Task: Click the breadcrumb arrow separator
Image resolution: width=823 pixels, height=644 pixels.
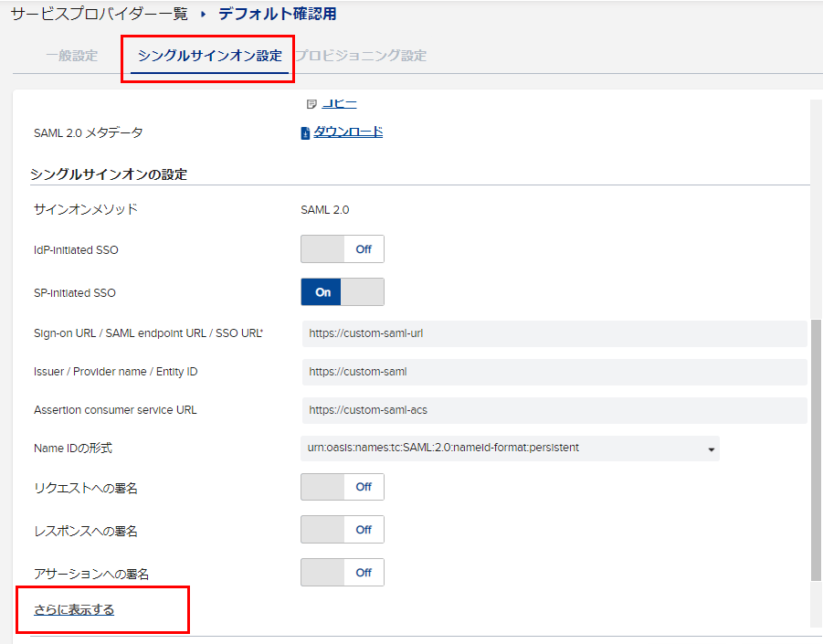Action: tap(203, 15)
